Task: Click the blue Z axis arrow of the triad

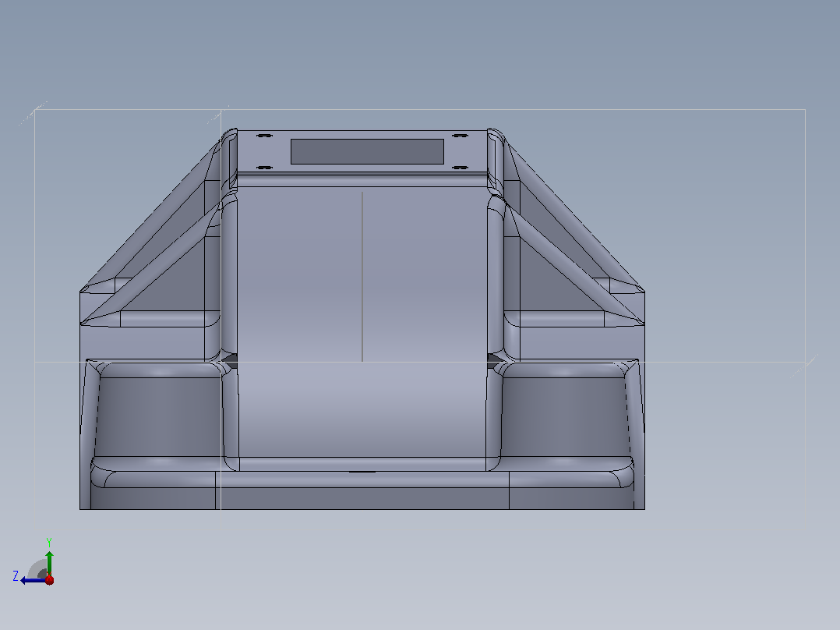Action: pos(32,580)
